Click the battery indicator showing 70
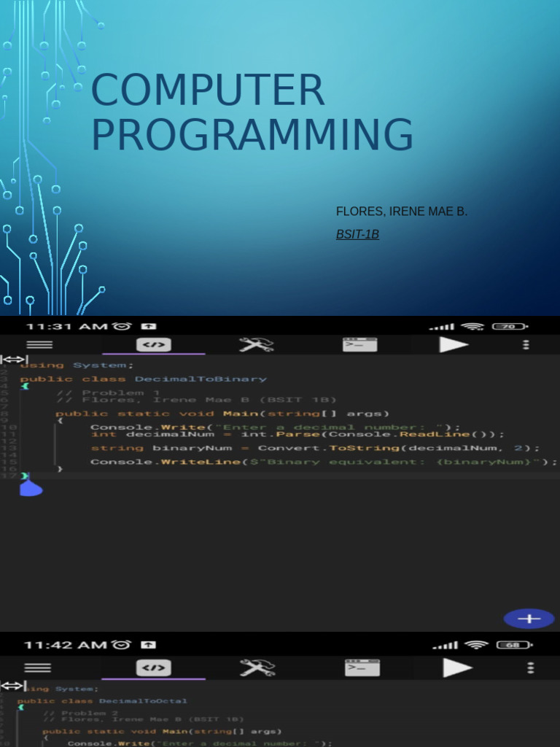The image size is (560, 747). [x=509, y=327]
